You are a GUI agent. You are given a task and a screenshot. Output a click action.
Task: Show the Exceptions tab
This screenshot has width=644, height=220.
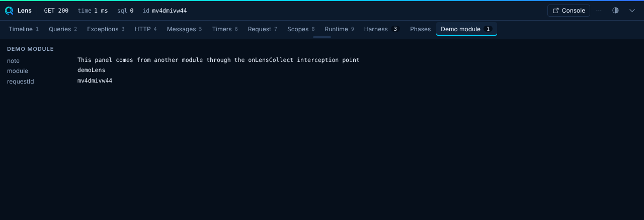[x=106, y=29]
